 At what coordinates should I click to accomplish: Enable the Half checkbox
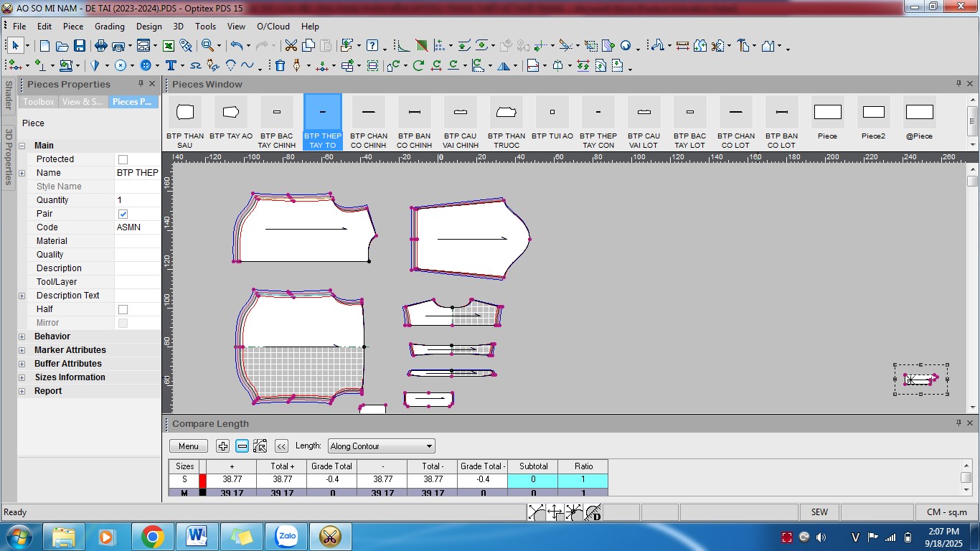click(x=123, y=309)
